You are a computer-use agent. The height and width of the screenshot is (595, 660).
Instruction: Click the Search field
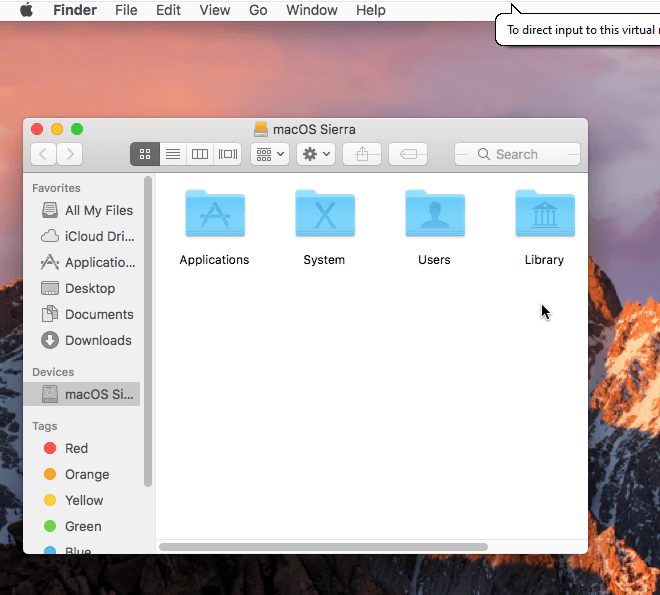(x=517, y=154)
